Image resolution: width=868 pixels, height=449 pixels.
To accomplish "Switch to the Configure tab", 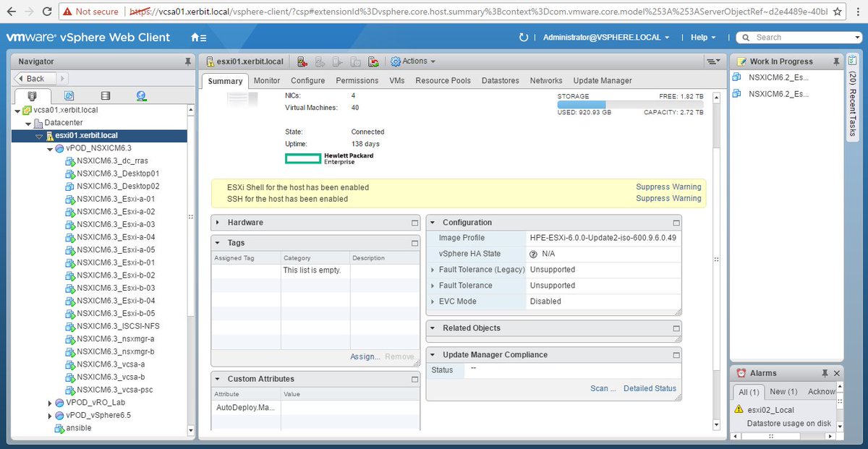I will [x=308, y=81].
